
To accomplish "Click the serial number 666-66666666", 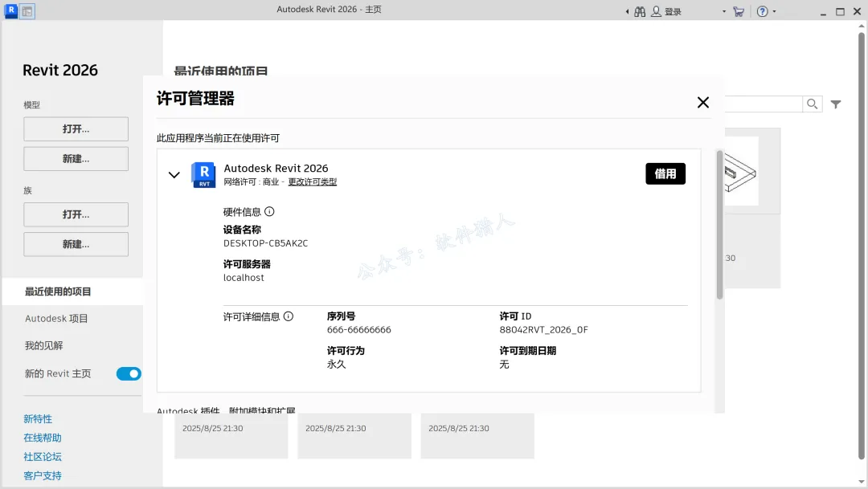I will pos(358,330).
